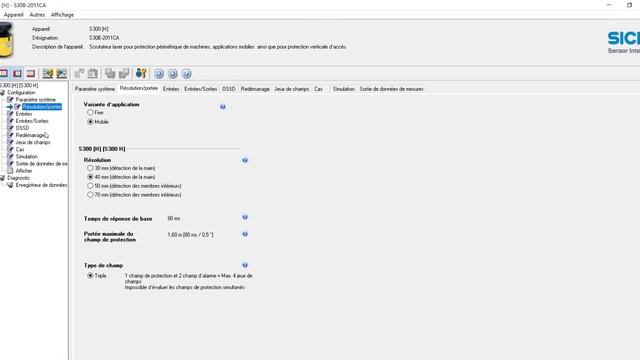Viewport: 640px width, 360px height.
Task: Select the S300 [H] root tree node
Action: (x=19, y=85)
